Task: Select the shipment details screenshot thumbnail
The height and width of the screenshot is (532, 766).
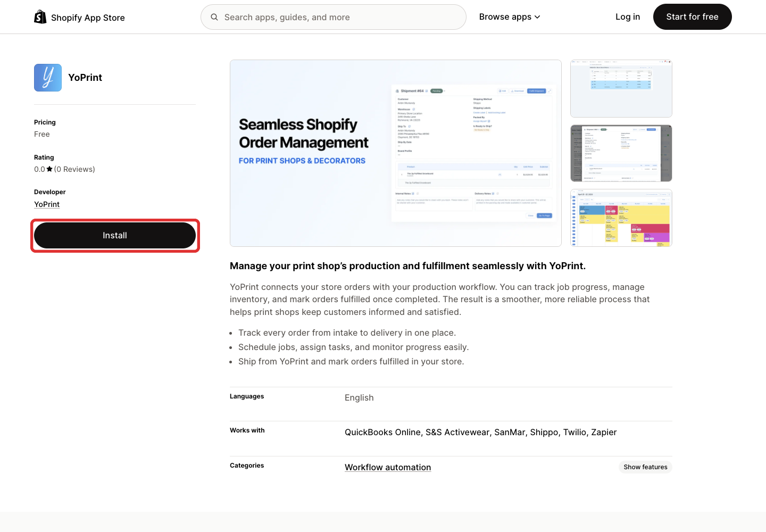Action: point(621,153)
